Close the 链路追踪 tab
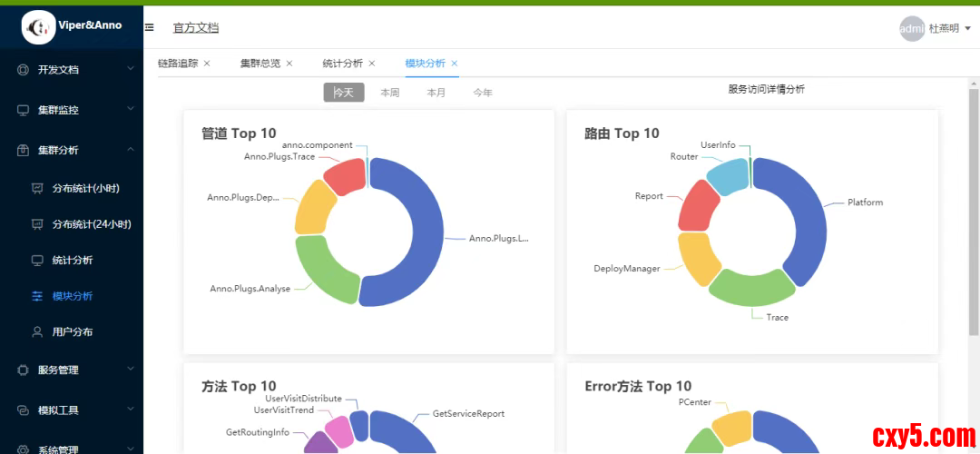Viewport: 980px width, 454px height. tap(207, 64)
